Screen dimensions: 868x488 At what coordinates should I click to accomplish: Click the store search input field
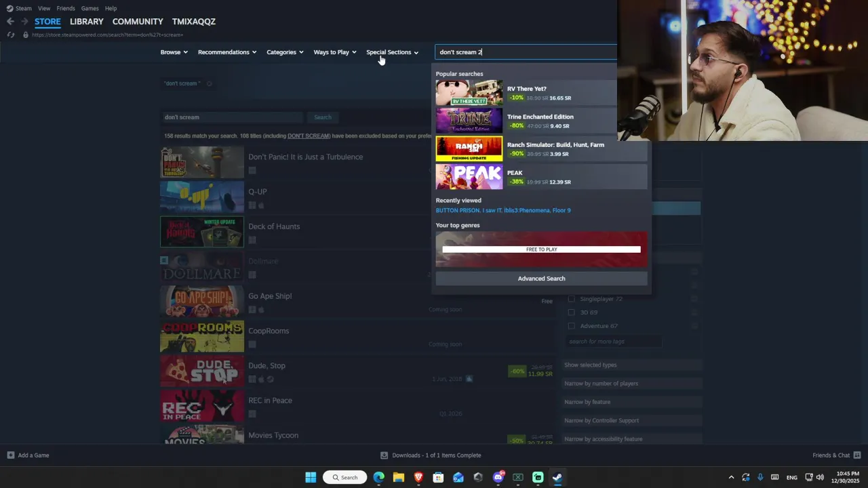click(526, 52)
